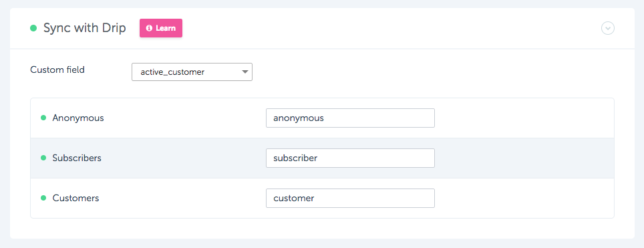The width and height of the screenshot is (644, 248).
Task: Click the dropdown arrow beside active_customer
Action: 245,72
